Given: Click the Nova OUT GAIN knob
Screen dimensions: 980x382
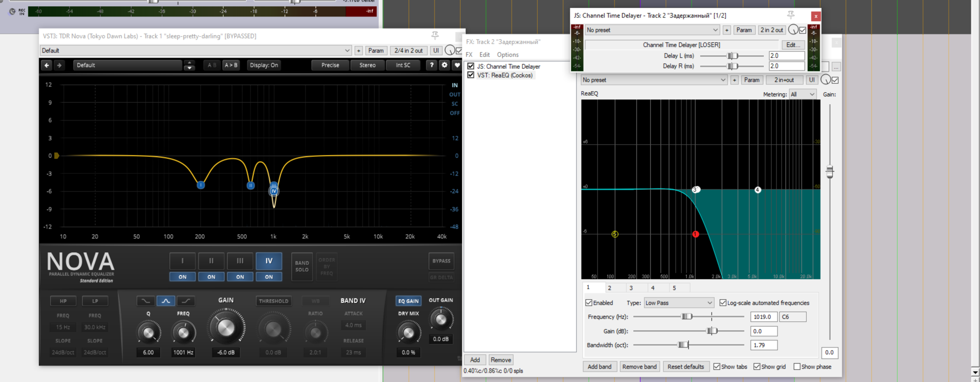Looking at the screenshot, I should (x=441, y=319).
